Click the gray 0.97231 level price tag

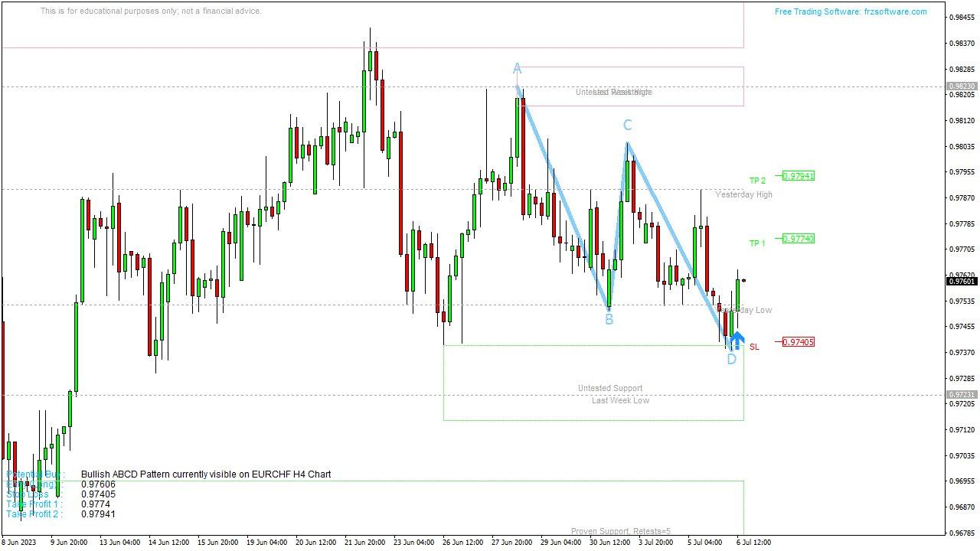point(962,395)
